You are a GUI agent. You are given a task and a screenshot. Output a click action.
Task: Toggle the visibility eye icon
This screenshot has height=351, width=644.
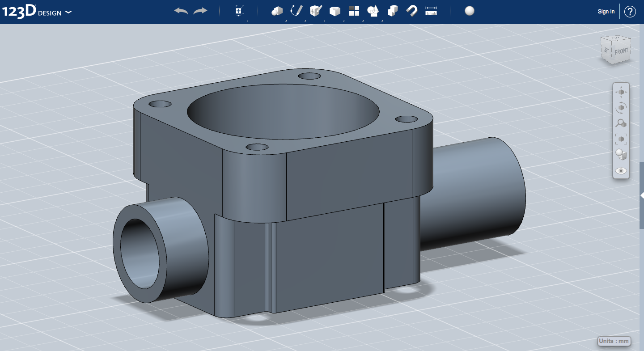(x=621, y=171)
